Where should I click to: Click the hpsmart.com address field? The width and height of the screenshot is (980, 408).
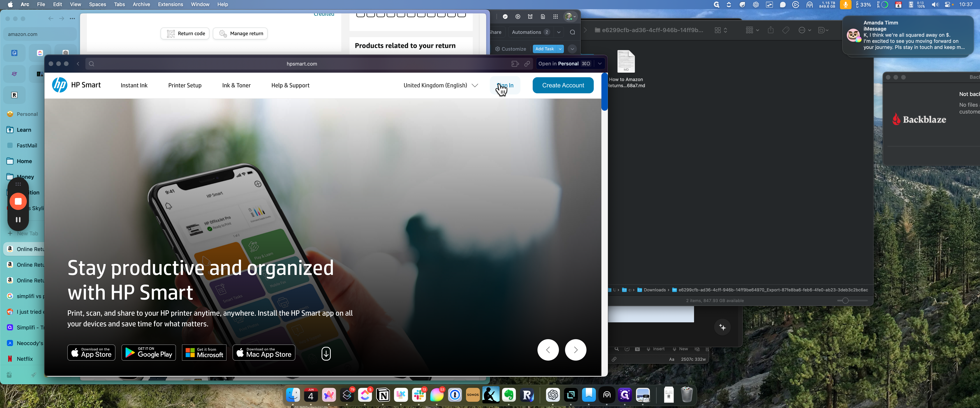pyautogui.click(x=302, y=64)
